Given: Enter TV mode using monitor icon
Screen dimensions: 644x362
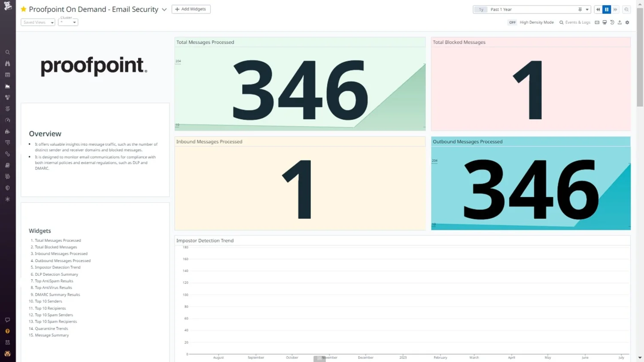Looking at the screenshot, I should (x=605, y=22).
